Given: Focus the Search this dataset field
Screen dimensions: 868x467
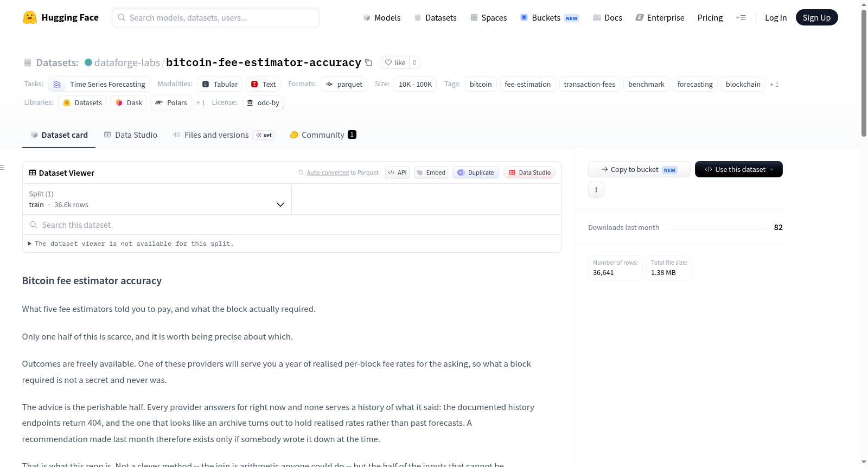Looking at the screenshot, I should pyautogui.click(x=292, y=225).
